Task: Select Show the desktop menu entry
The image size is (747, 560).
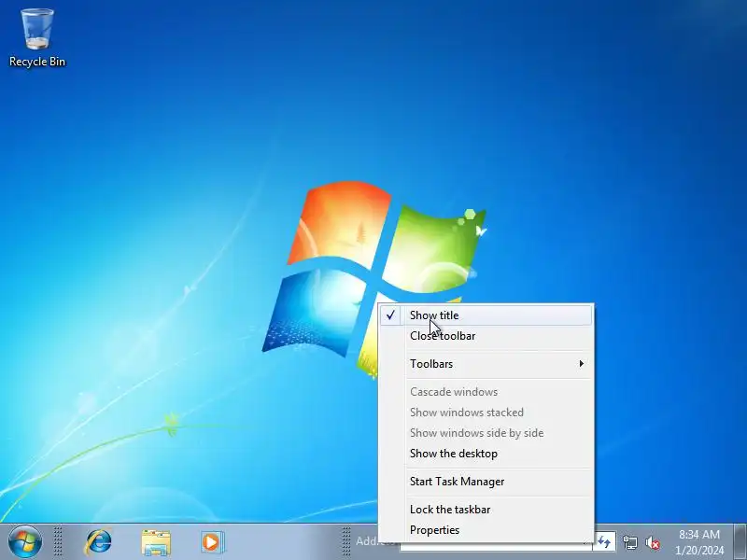Action: [486, 454]
